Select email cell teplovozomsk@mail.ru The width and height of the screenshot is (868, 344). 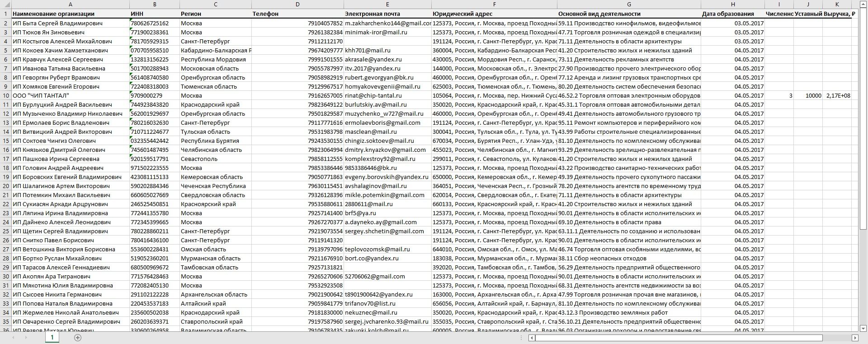coord(387,249)
